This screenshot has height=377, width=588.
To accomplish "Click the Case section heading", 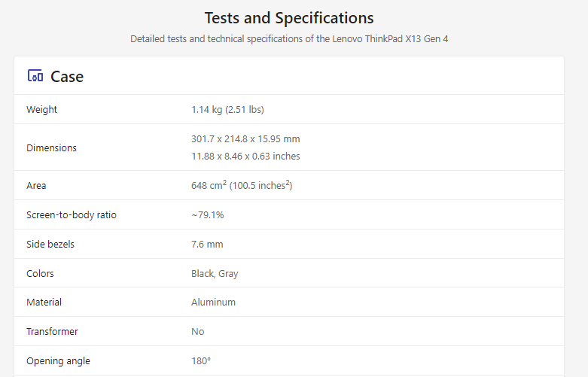I will click(67, 77).
